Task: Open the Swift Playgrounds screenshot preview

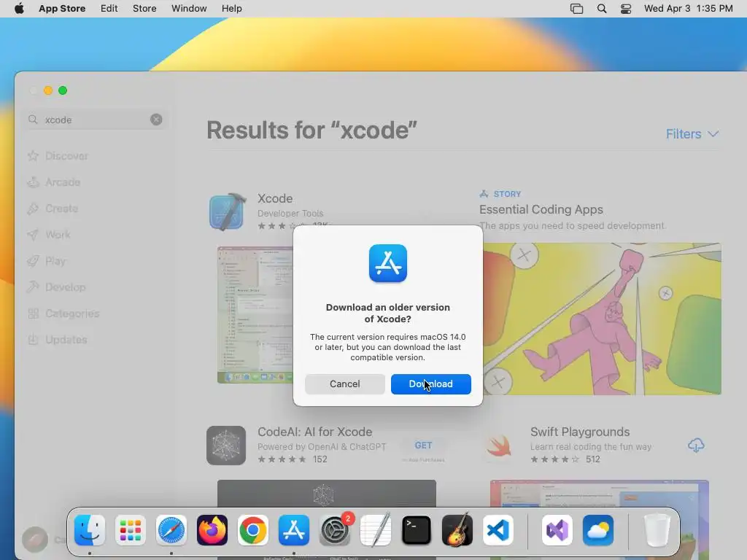Action: point(600,494)
